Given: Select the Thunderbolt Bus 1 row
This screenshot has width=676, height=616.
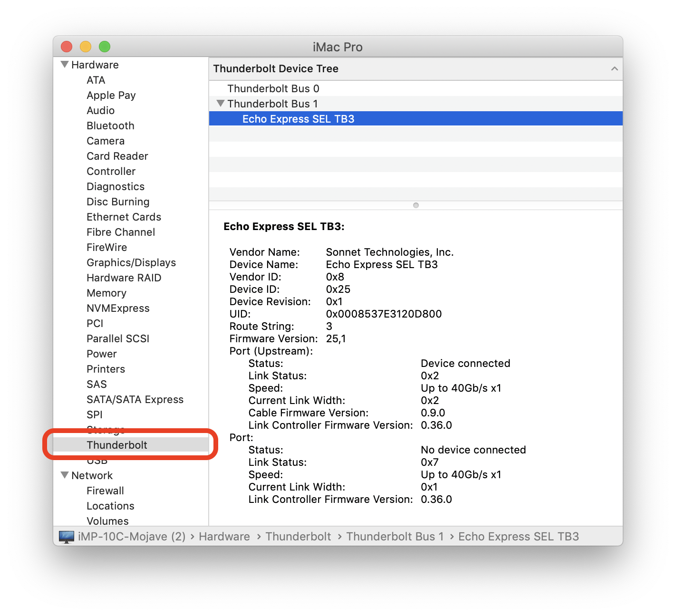Looking at the screenshot, I should (416, 104).
